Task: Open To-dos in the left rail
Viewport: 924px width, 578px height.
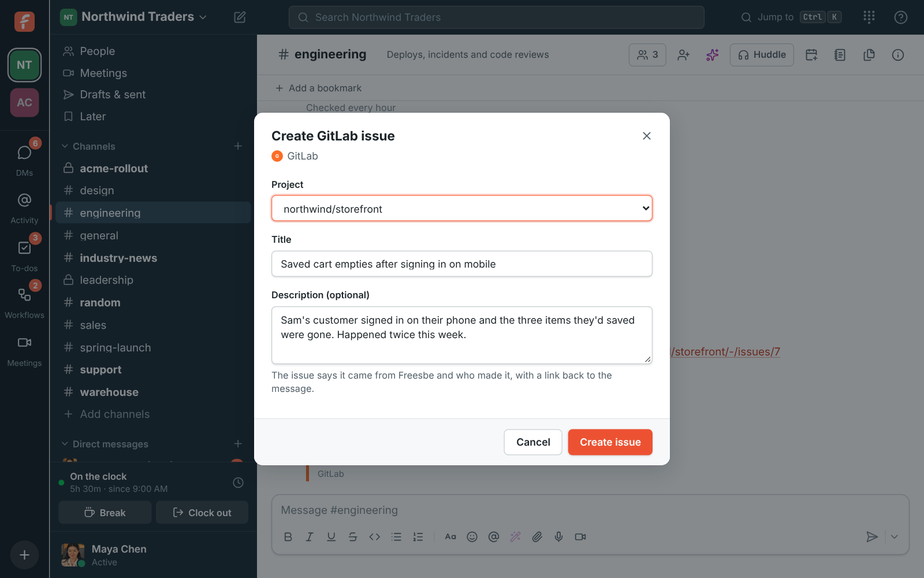Action: coord(24,254)
